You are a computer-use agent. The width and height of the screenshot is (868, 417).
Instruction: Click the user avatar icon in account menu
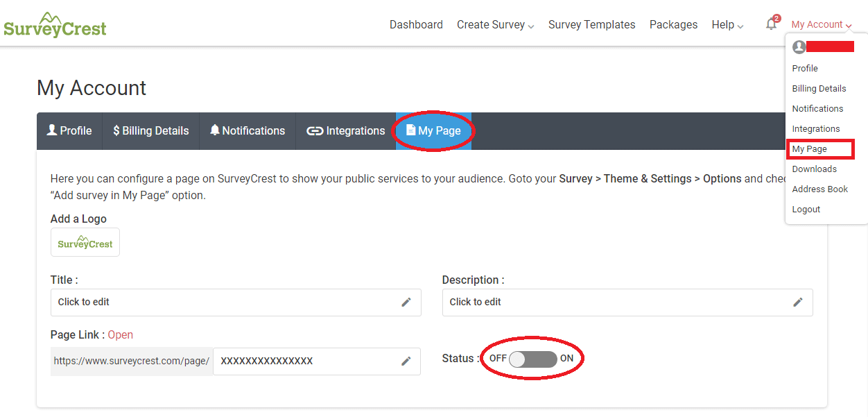799,46
